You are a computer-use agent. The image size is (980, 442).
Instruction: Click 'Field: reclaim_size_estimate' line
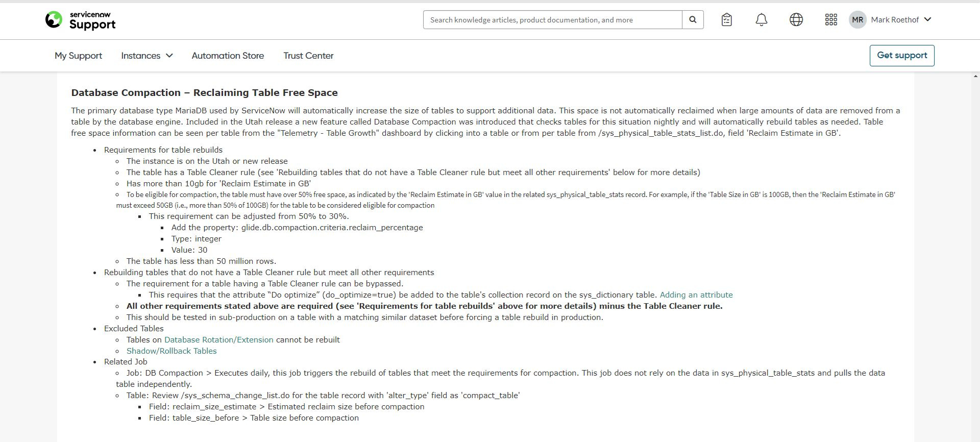tap(286, 407)
